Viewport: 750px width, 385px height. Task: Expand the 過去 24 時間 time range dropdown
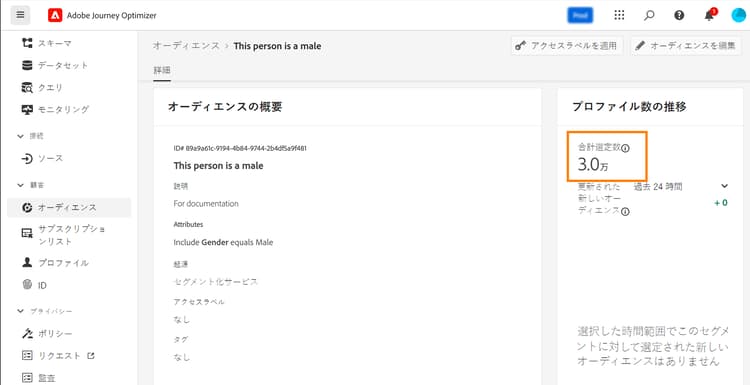724,186
